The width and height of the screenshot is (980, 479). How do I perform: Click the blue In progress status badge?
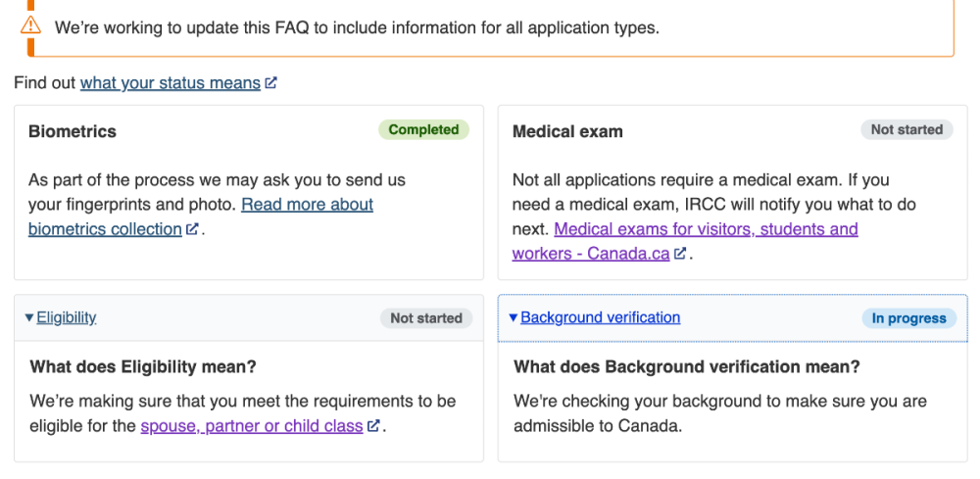908,318
